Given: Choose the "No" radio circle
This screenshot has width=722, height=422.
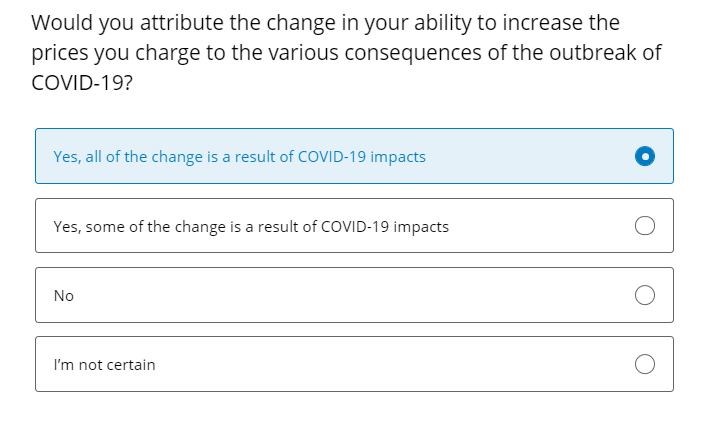Looking at the screenshot, I should point(645,295).
